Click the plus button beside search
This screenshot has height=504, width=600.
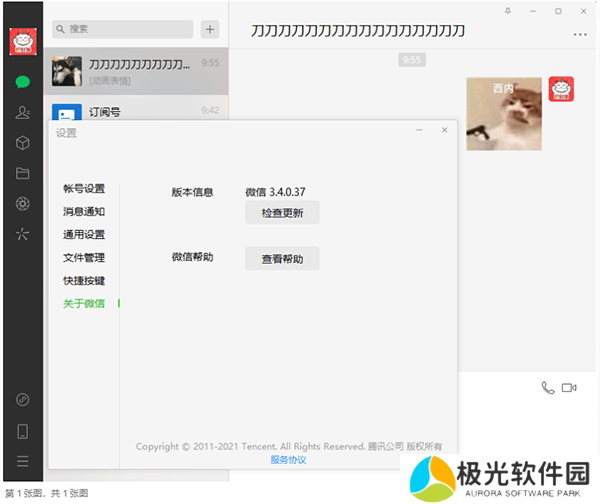coord(209,29)
